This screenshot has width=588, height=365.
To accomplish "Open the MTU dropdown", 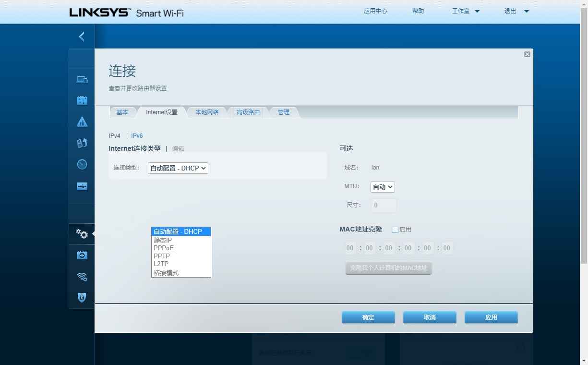I will 382,187.
